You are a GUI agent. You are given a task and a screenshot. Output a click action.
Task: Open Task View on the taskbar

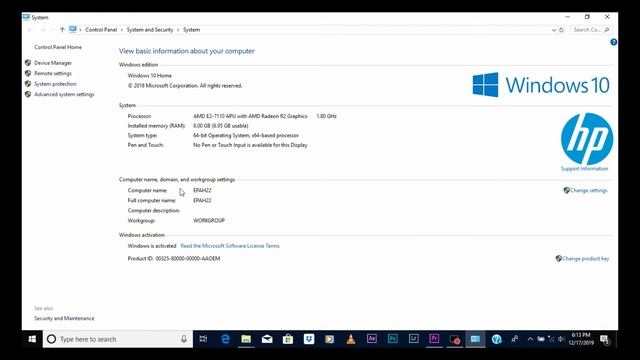pyautogui.click(x=203, y=339)
